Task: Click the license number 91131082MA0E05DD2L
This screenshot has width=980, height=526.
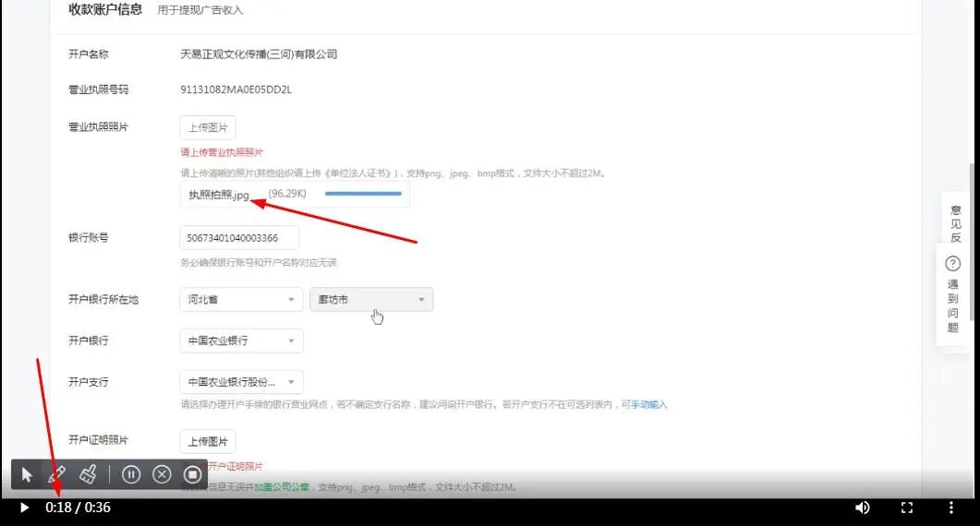Action: point(236,90)
